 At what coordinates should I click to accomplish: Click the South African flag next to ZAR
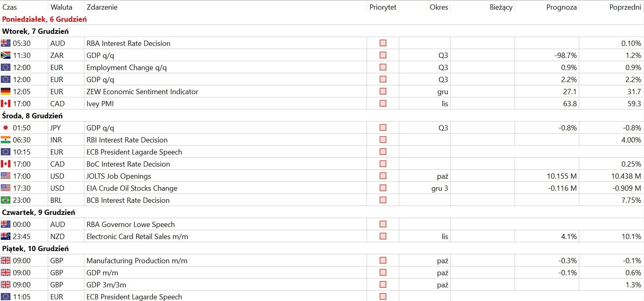6,55
